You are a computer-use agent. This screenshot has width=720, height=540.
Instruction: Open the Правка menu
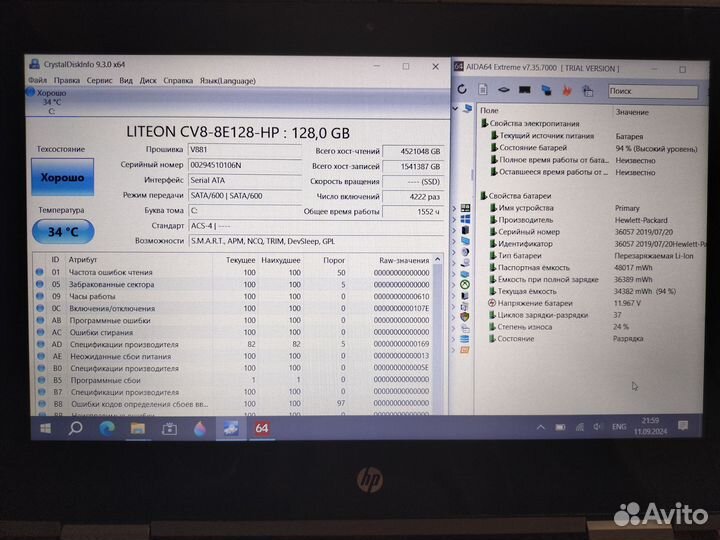pos(67,80)
